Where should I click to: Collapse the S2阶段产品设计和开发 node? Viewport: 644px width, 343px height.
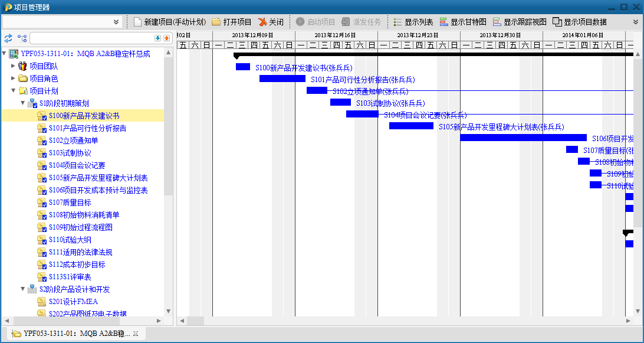click(x=23, y=289)
